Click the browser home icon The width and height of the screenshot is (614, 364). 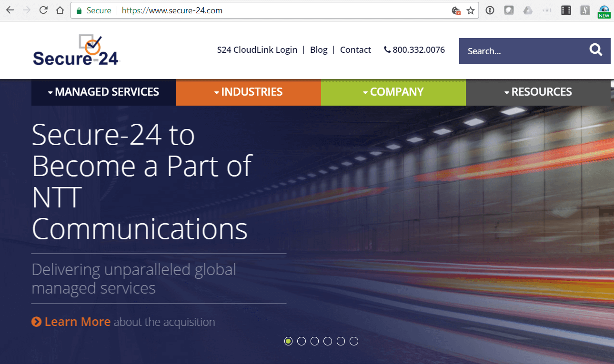pyautogui.click(x=60, y=10)
